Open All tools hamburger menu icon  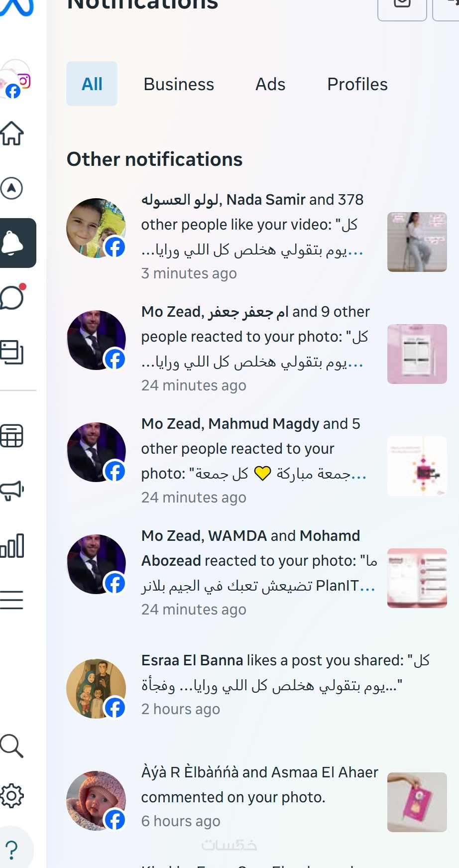[x=12, y=600]
